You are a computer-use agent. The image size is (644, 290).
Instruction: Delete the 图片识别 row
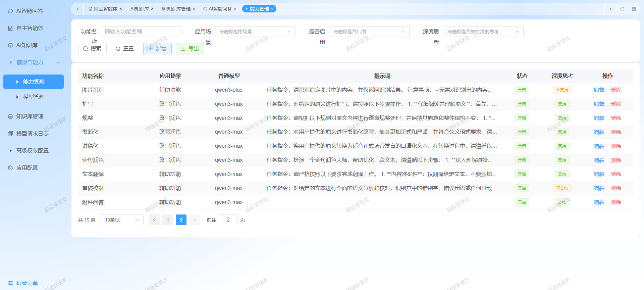(x=616, y=90)
